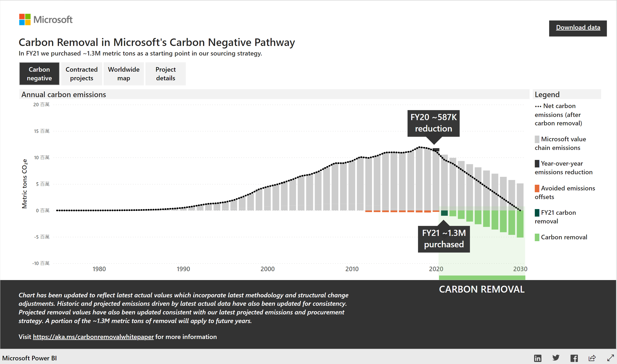The image size is (617, 364).
Task: Click the 2020 x-axis label
Action: [x=436, y=269]
